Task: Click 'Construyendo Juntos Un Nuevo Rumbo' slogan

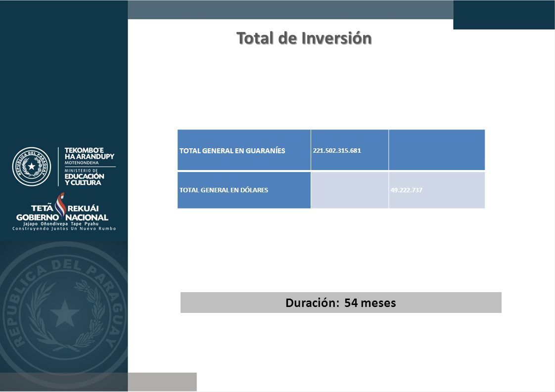Action: click(x=64, y=228)
